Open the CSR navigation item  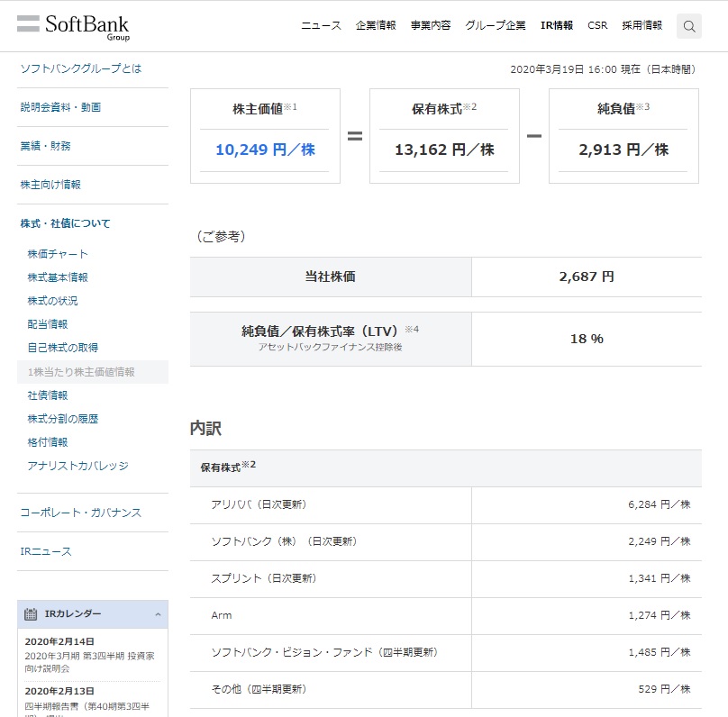point(597,25)
